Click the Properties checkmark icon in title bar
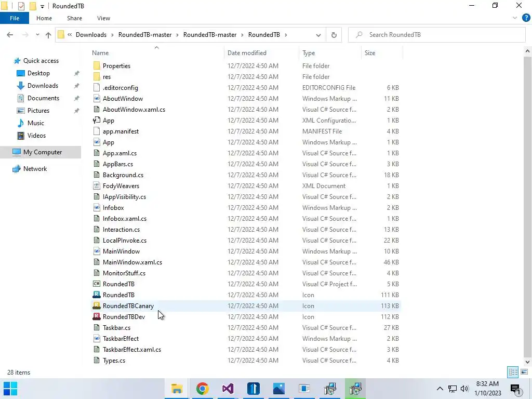532x399 pixels. [21, 6]
